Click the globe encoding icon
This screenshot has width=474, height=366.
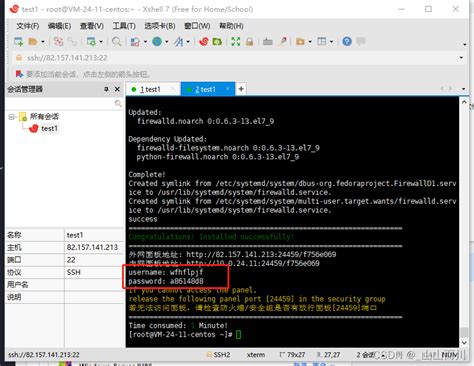point(157,42)
